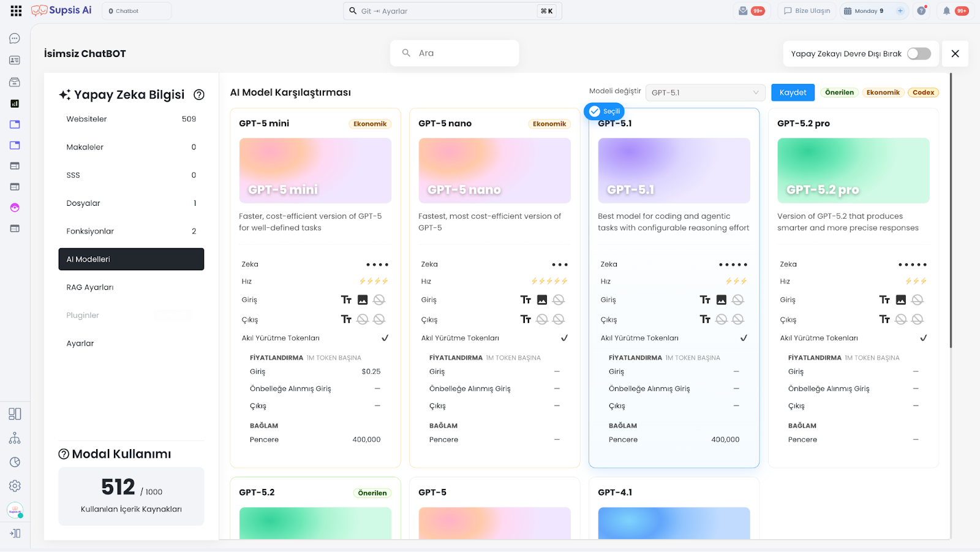
Task: Toggle the Seçili badge on GPT-5.1 card
Action: coord(604,112)
